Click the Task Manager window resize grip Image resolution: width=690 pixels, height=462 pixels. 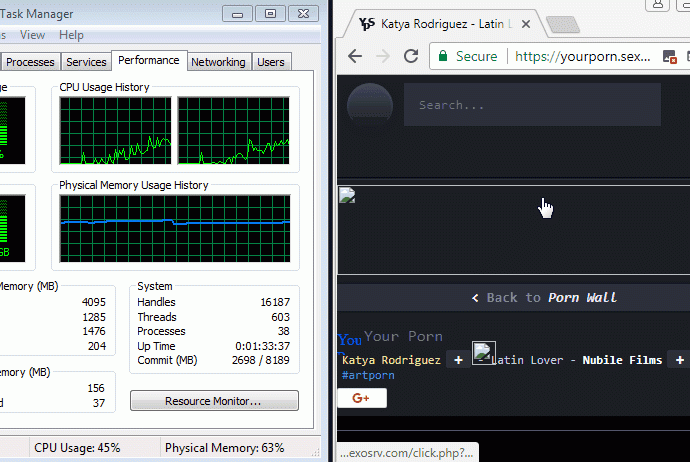click(316, 453)
